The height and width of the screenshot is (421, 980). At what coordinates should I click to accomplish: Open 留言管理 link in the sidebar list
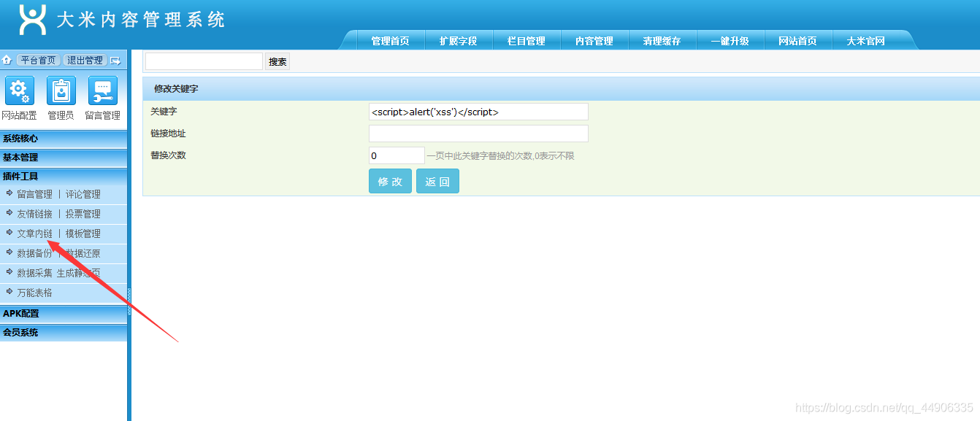[35, 194]
